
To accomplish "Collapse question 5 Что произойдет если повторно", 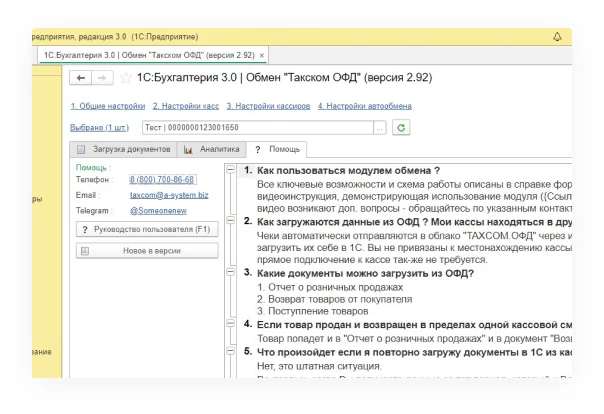I will tap(230, 351).
